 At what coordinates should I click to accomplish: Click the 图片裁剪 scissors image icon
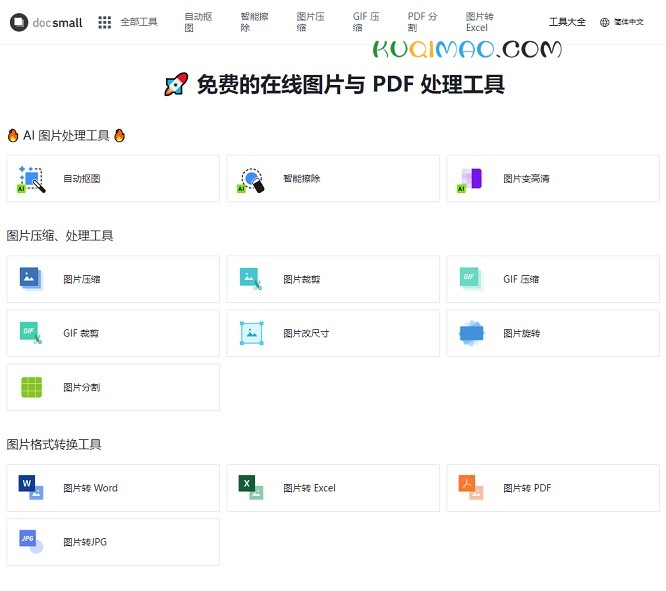click(251, 279)
